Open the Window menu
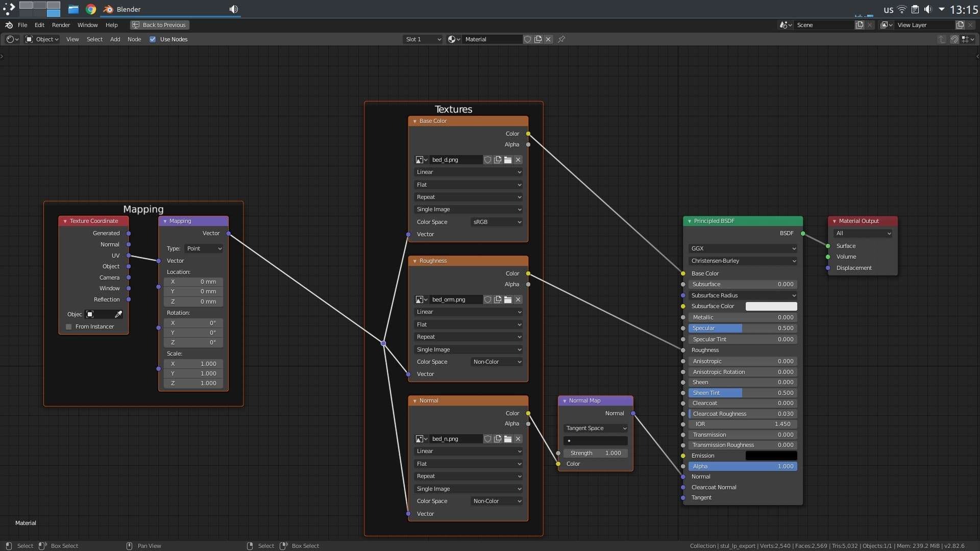The image size is (980, 551). [x=87, y=25]
